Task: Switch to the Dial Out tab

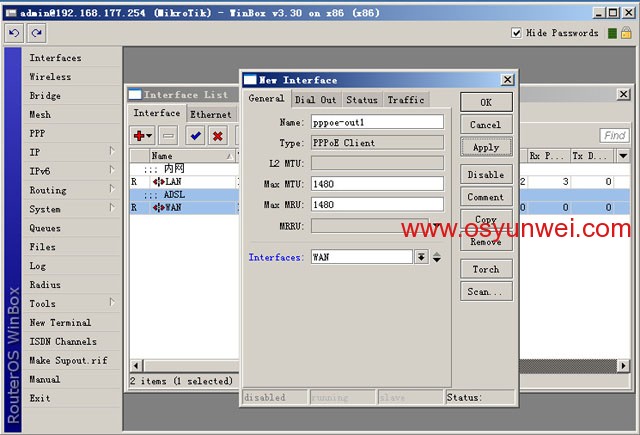Action: pos(315,99)
